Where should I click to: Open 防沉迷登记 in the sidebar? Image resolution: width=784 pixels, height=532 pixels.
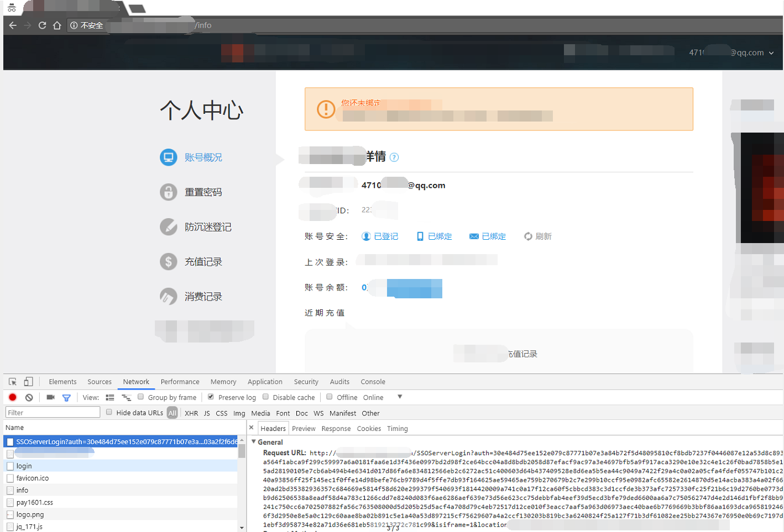pos(208,227)
